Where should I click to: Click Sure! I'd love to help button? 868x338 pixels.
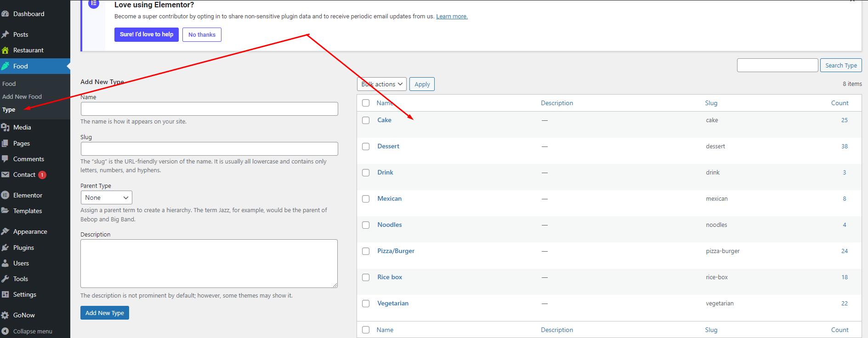click(147, 34)
